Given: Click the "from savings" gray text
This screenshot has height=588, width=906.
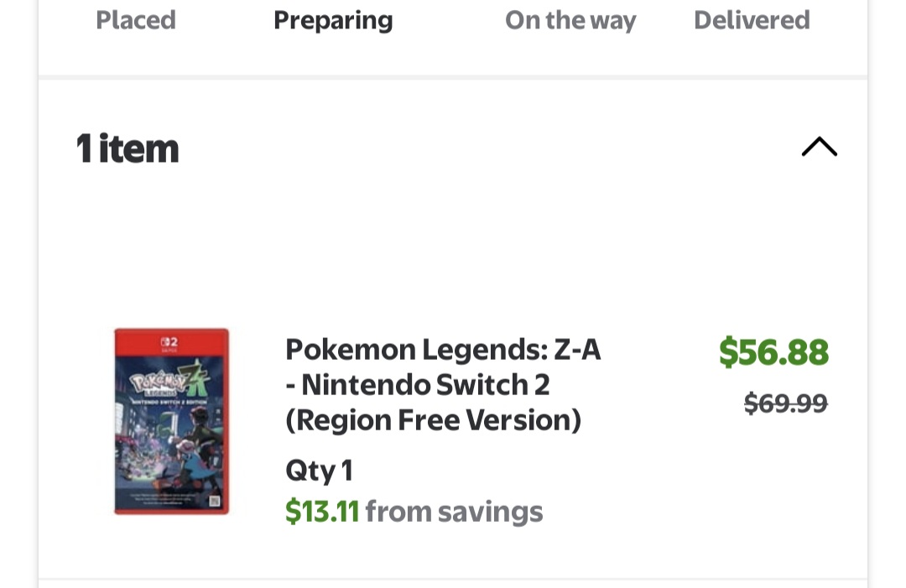Looking at the screenshot, I should coord(454,512).
